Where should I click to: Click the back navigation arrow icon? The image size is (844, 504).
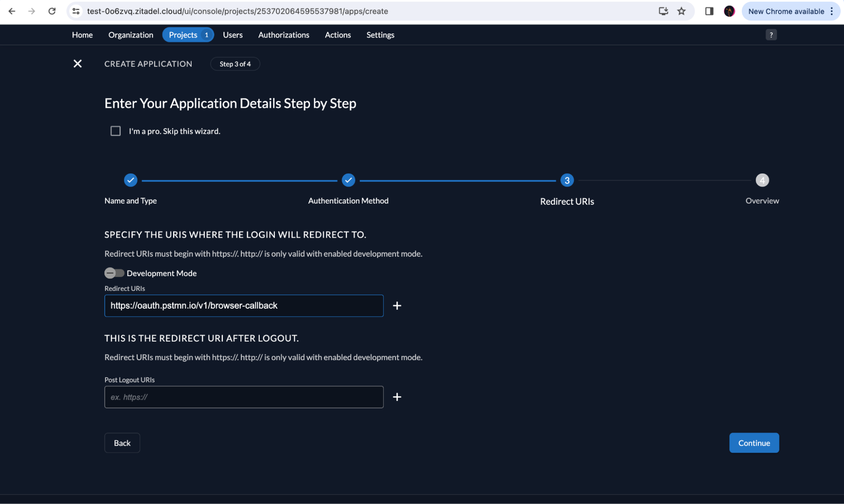12,11
